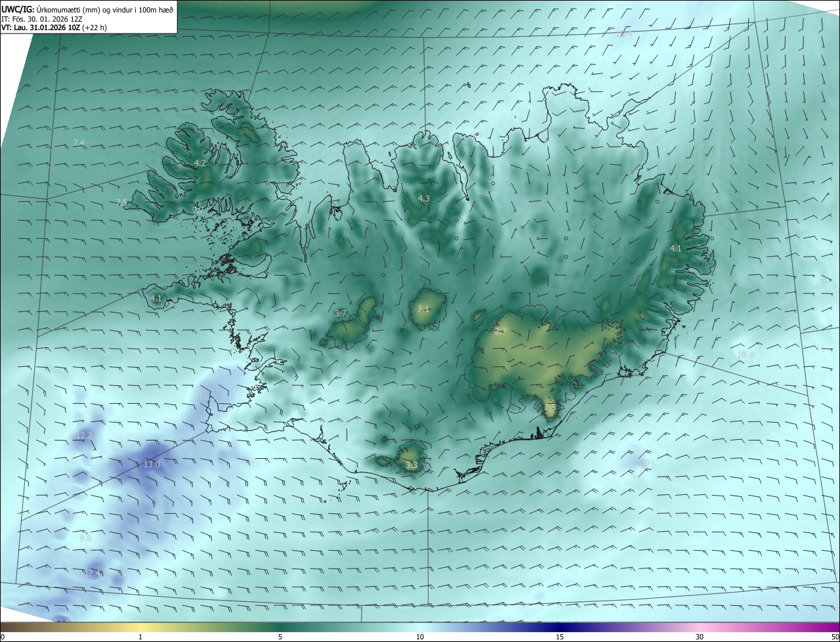The image size is (840, 642).
Task: Click the 12.4 value label on the map
Action: [x=93, y=574]
